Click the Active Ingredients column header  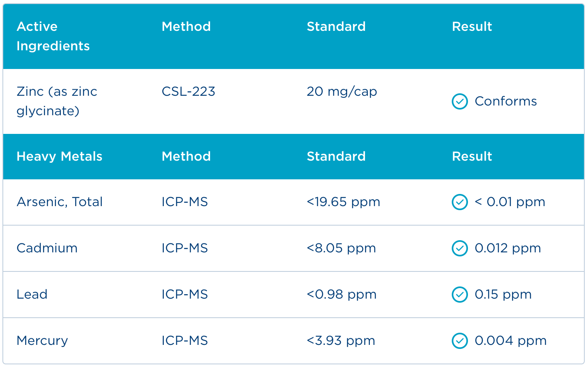(x=53, y=36)
